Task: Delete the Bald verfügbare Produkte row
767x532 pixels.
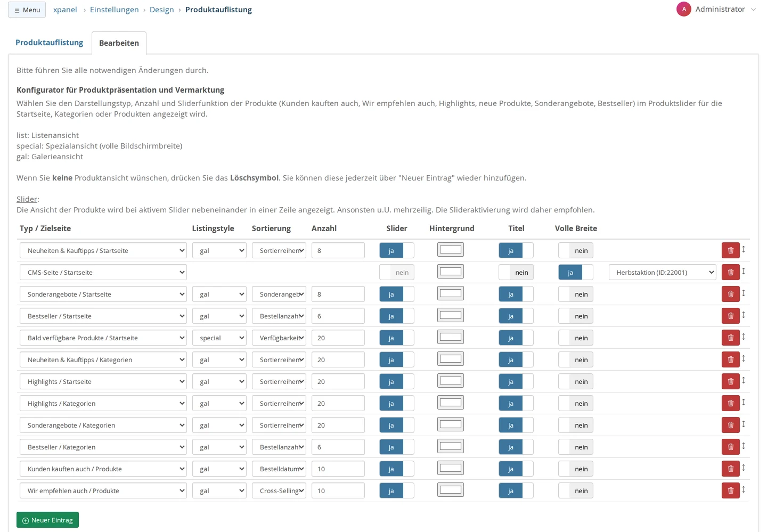Action: 730,338
